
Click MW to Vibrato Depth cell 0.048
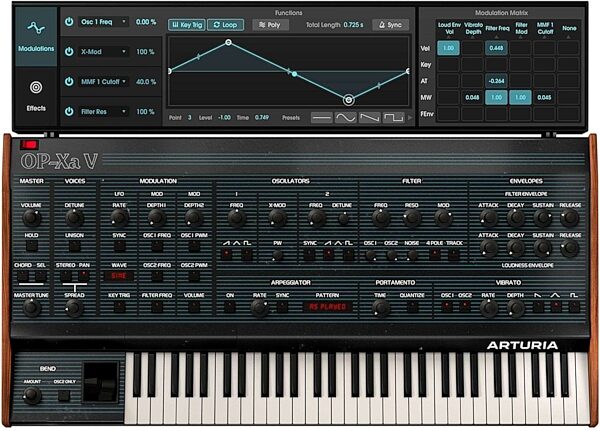click(x=472, y=98)
